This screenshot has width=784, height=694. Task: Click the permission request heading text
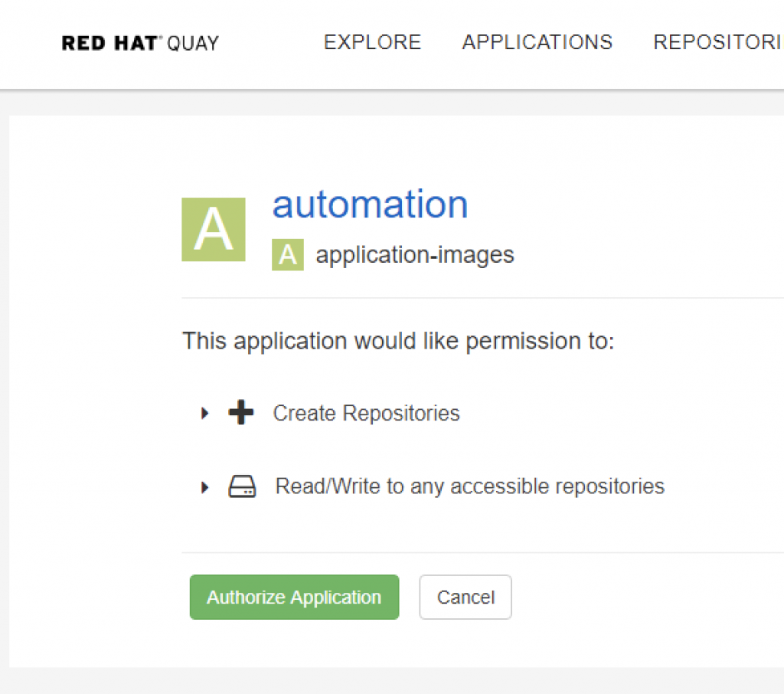point(398,341)
